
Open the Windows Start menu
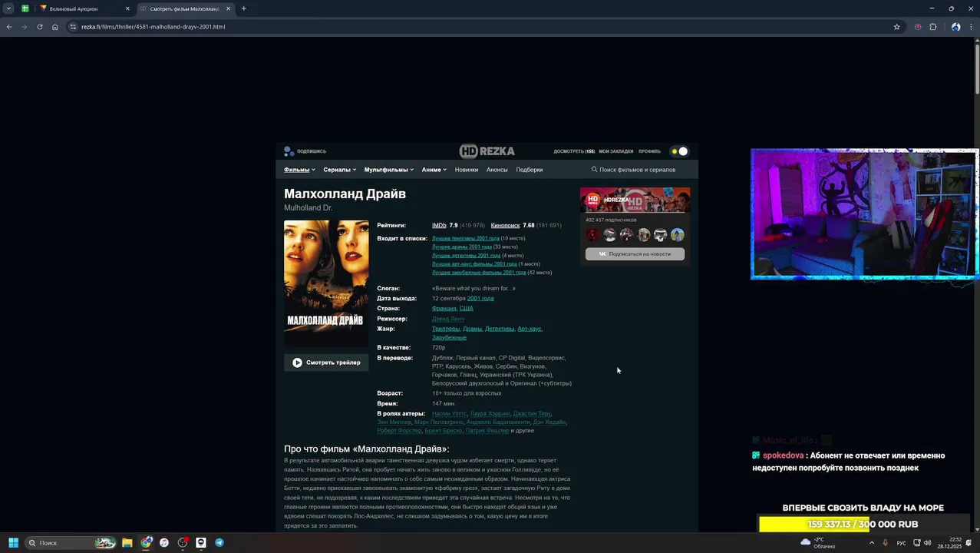(13, 543)
